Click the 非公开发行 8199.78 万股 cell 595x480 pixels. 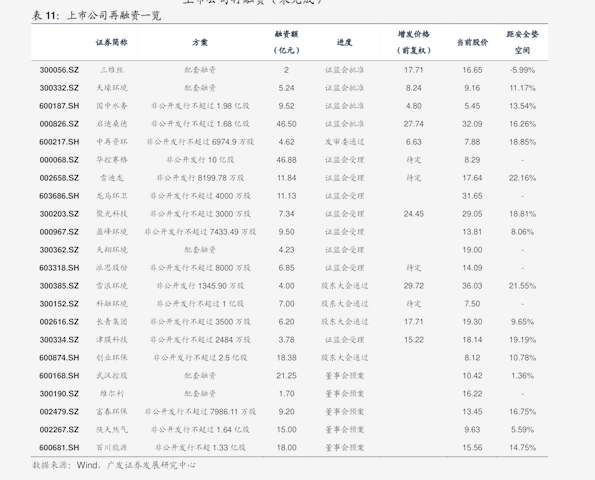(x=200, y=178)
